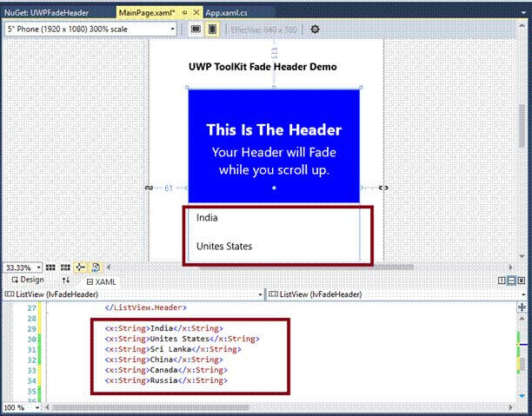Screen dimensions: 532x416
Task: Click the left margin value 61
Action: click(x=169, y=188)
